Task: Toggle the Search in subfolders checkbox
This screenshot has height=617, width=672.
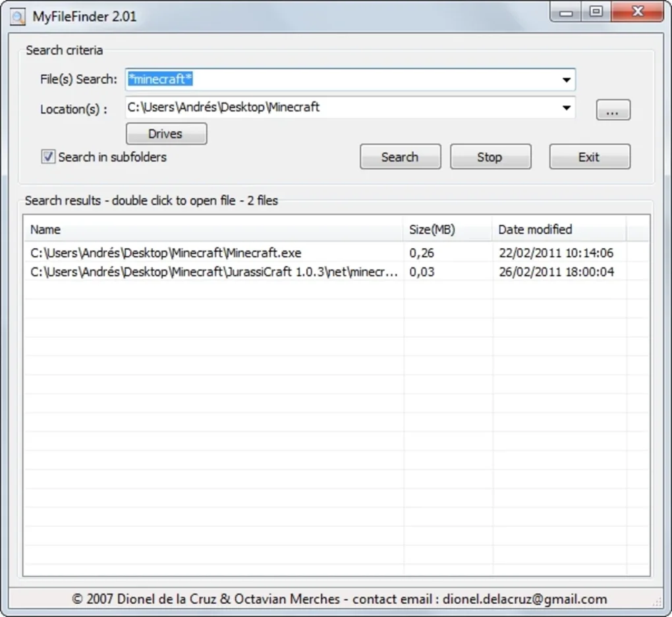Action: click(48, 157)
